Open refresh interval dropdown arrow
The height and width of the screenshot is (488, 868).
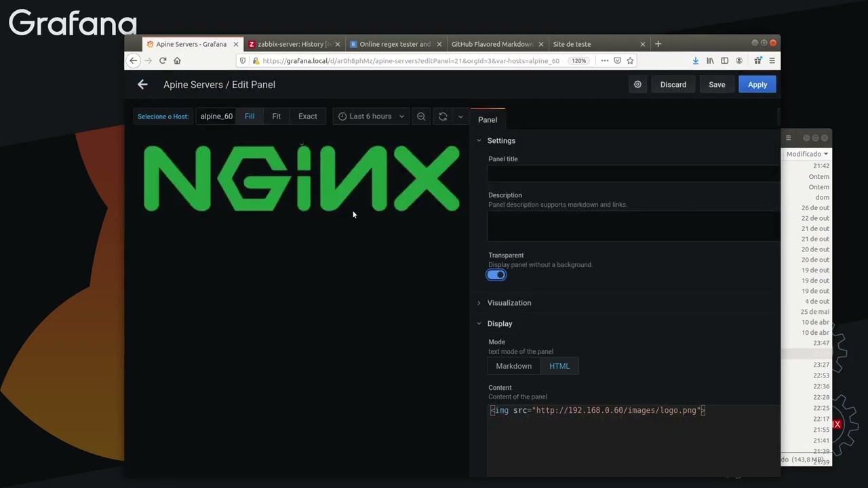pos(460,117)
